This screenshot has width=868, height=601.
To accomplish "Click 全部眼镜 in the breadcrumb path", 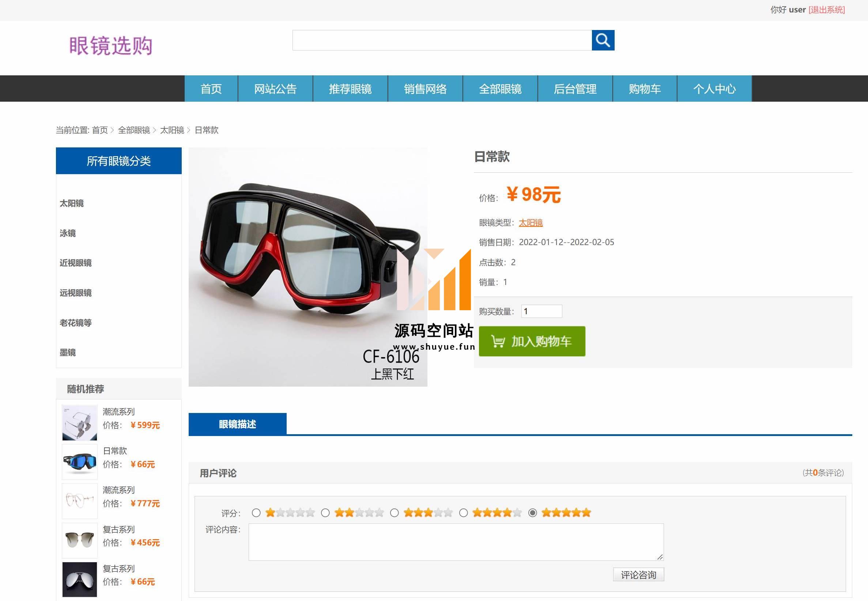I will point(134,130).
